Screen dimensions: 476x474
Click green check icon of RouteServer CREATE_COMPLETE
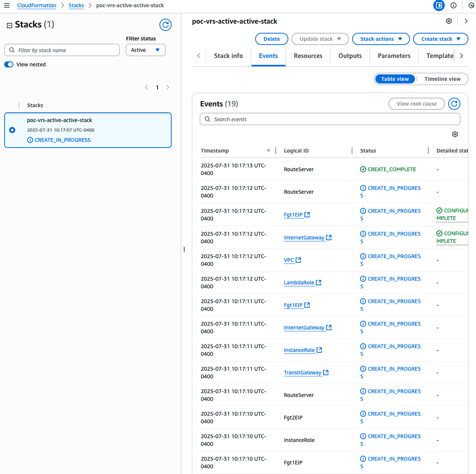point(363,169)
